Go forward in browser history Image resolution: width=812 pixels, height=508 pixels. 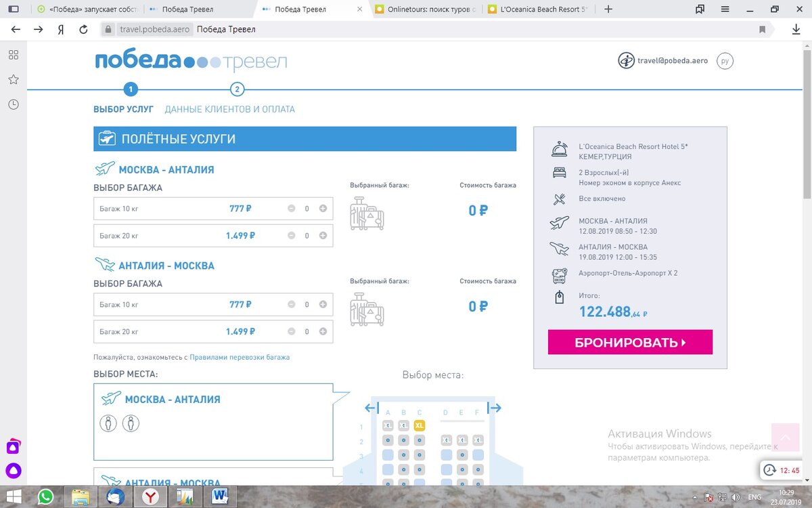39,30
